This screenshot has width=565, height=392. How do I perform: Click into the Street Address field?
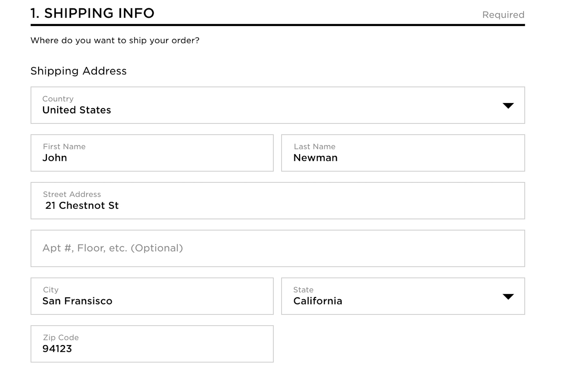[x=278, y=201]
